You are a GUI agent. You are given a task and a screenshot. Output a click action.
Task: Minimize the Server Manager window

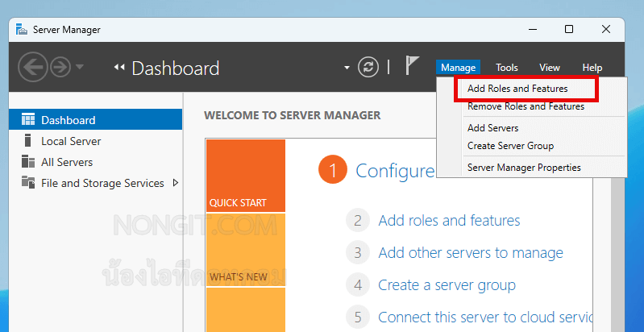(x=533, y=29)
